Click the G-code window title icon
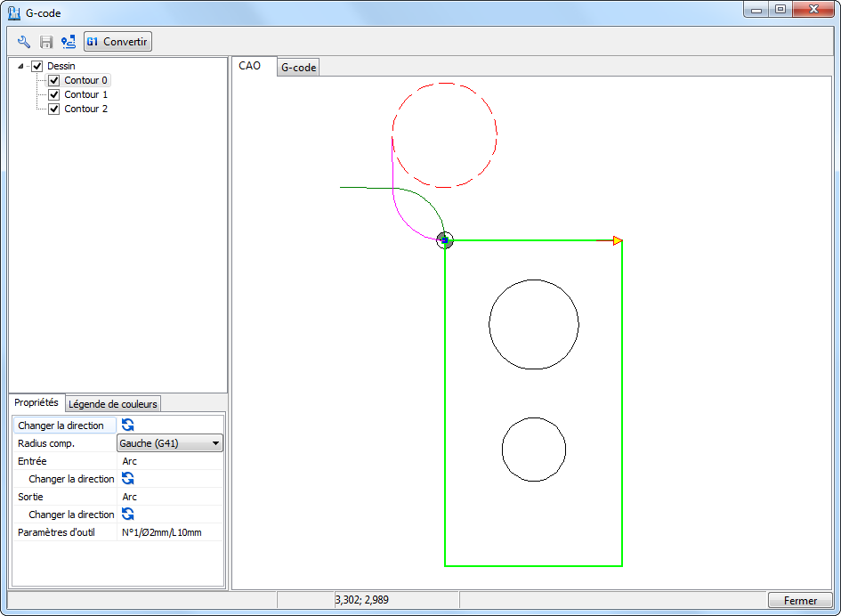Viewport: 841px width, 616px height. point(14,13)
